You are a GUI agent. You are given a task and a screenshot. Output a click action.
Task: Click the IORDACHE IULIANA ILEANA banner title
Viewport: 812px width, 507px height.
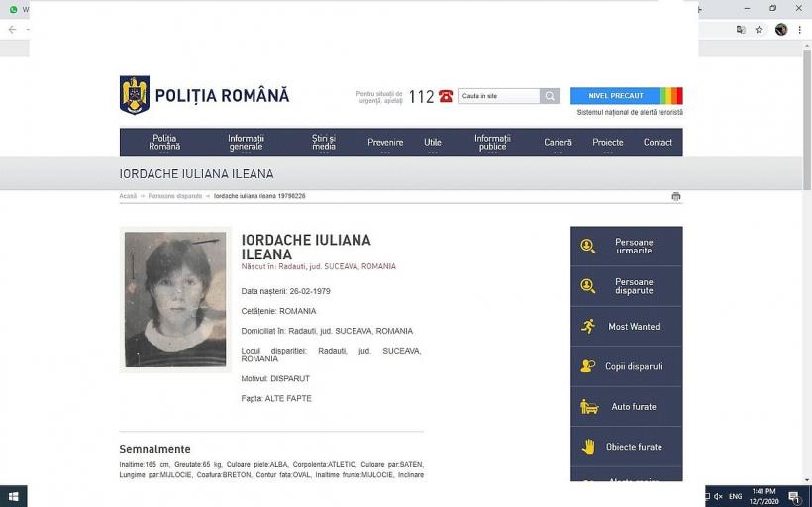tap(196, 174)
